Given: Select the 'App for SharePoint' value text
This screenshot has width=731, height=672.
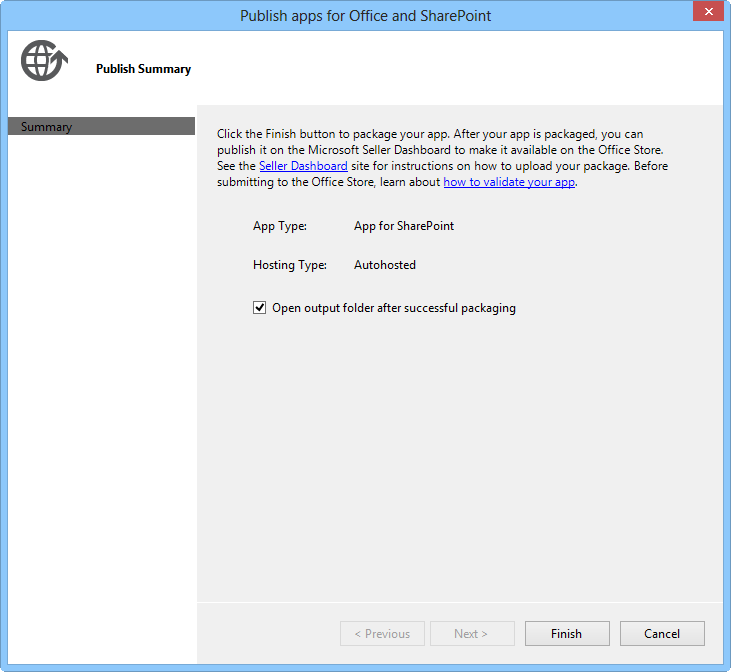Looking at the screenshot, I should (404, 226).
